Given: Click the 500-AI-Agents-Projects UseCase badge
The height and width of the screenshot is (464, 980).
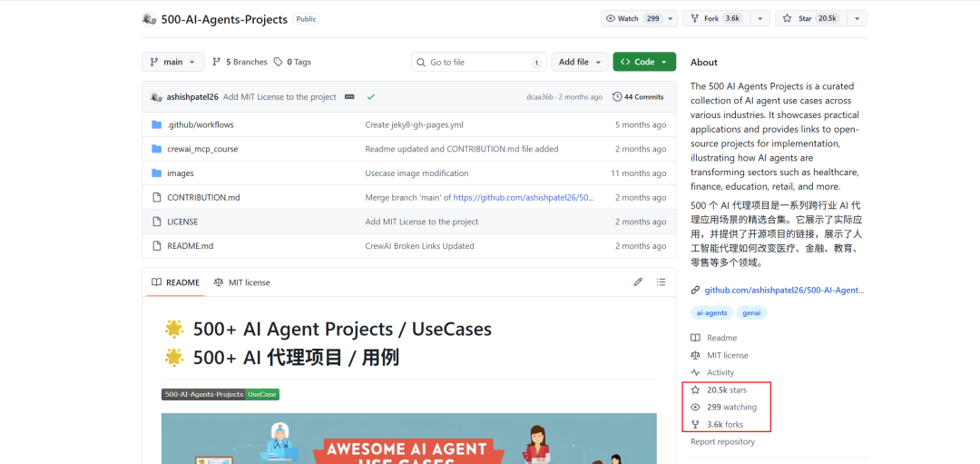Looking at the screenshot, I should (220, 395).
